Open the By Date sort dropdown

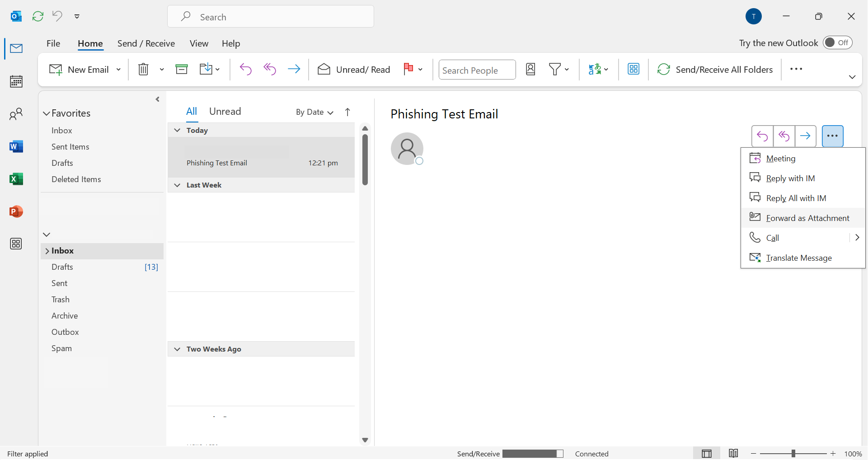coord(314,112)
